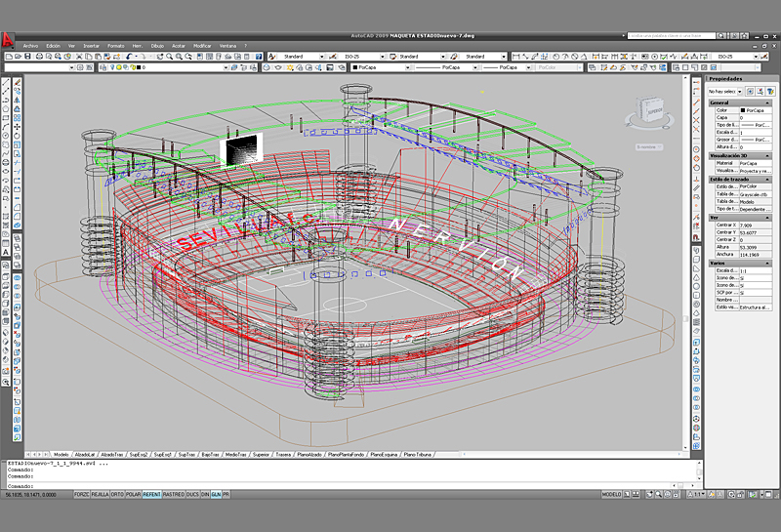Viewport: 781px width, 532px height.
Task: Save the drawing with the disk icon
Action: click(27, 57)
